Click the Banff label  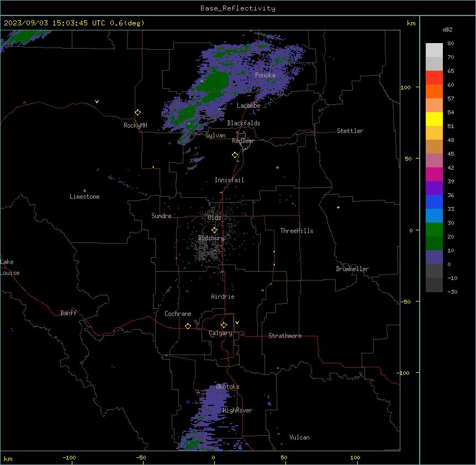coord(68,313)
